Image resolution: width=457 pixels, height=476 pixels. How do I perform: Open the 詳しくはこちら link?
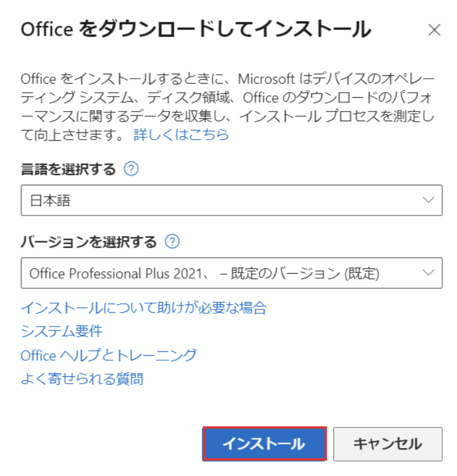pos(181,135)
